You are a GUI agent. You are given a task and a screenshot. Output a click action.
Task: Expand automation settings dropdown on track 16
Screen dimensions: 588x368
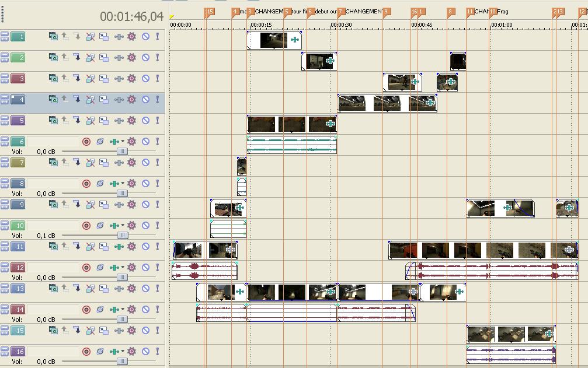coord(123,351)
